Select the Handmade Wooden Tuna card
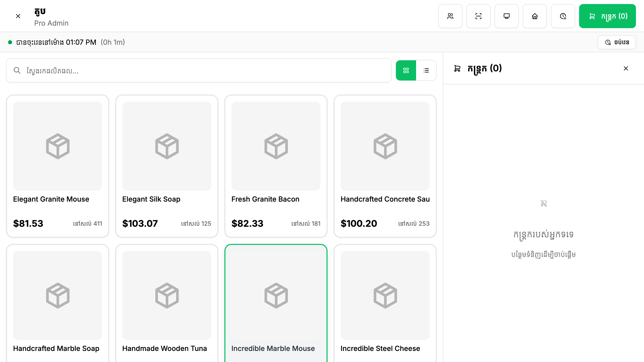Viewport: 644px width, 362px height. click(167, 303)
